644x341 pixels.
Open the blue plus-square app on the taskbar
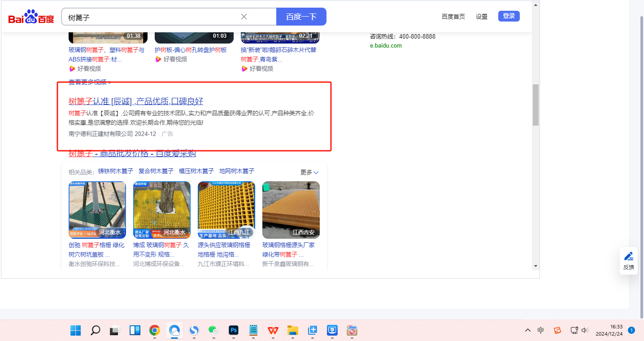tap(313, 331)
